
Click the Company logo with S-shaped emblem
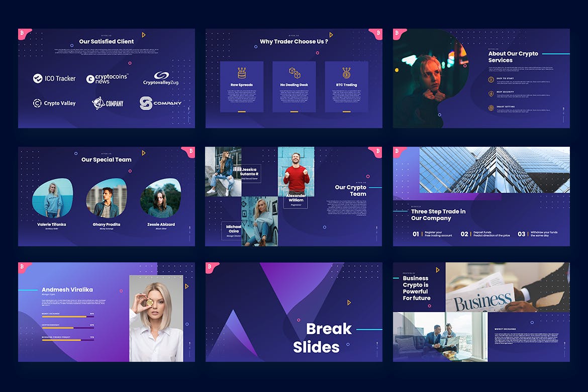tap(161, 104)
